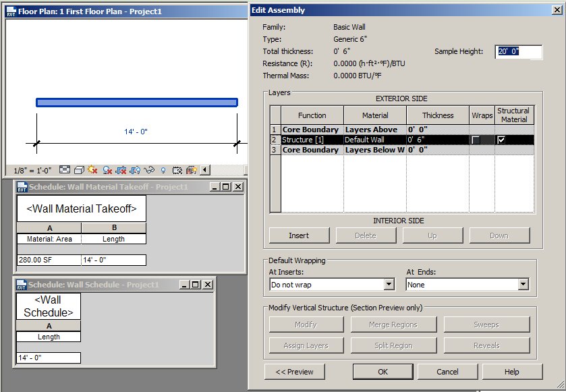Select the blue wall in floor plan

point(137,103)
